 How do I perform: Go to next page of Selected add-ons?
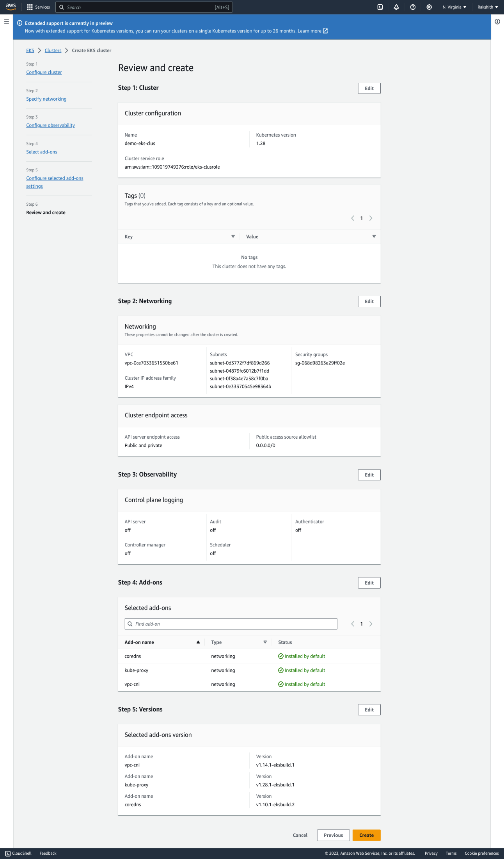(x=371, y=624)
